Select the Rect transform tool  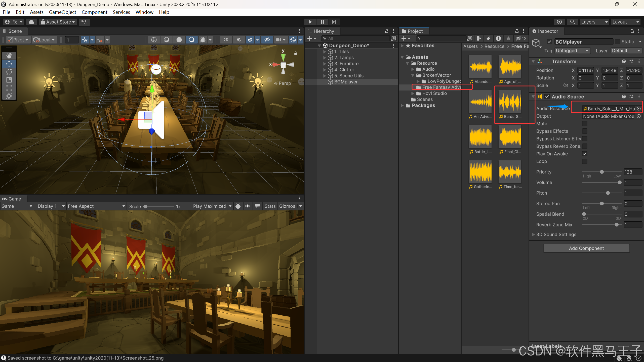(x=9, y=88)
